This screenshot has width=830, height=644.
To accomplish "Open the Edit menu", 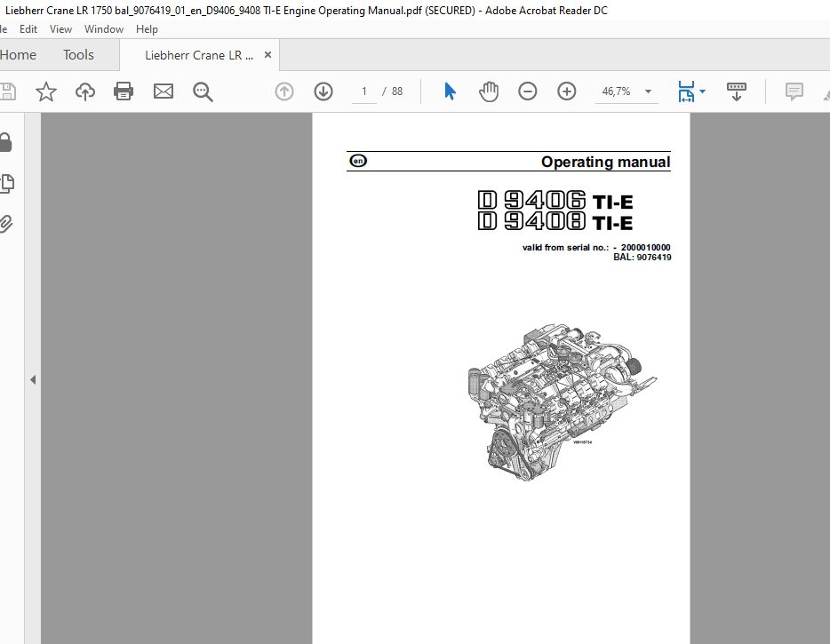I will [x=28, y=29].
